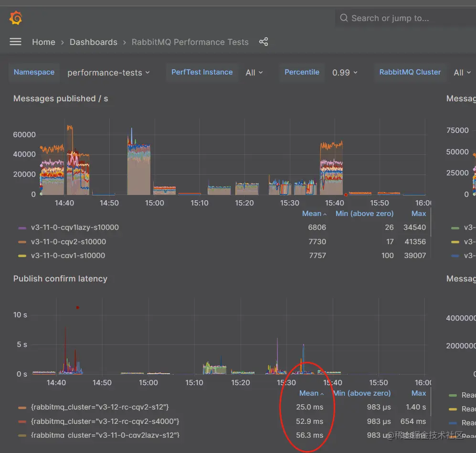Share the dashboard via share icon
The height and width of the screenshot is (453, 476).
[x=264, y=42]
